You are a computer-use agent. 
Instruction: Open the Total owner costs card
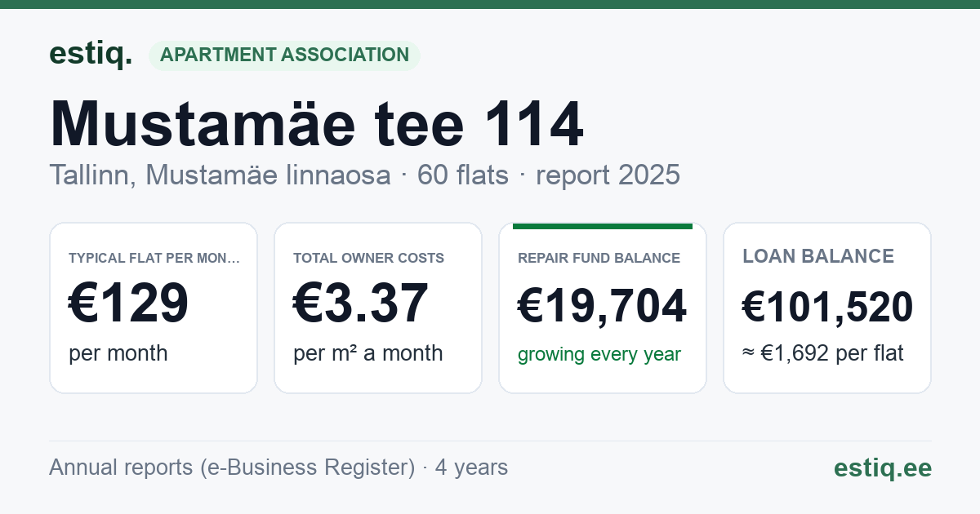[378, 308]
